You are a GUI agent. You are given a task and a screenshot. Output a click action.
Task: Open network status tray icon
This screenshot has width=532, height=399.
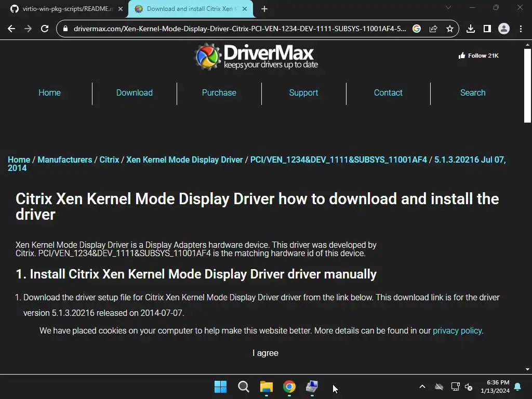[x=455, y=387]
